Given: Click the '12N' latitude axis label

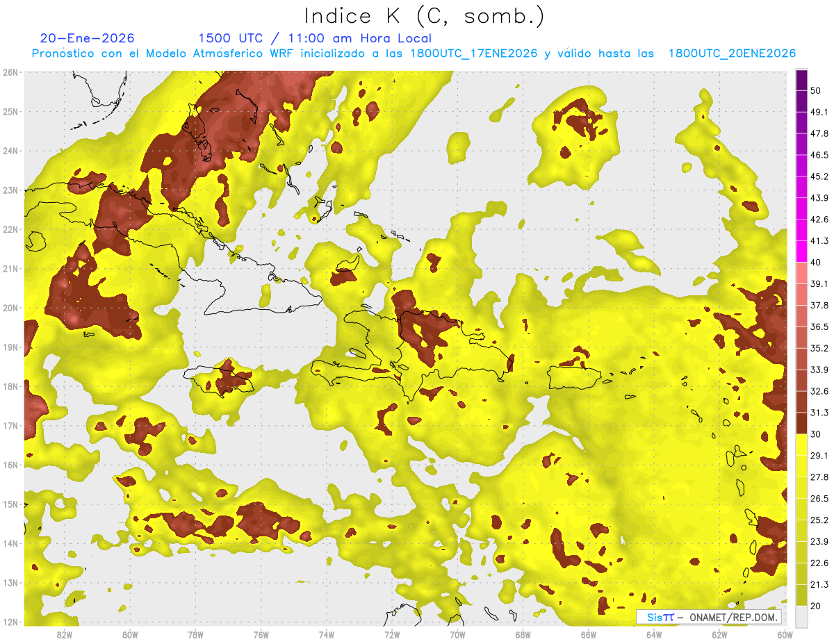Looking at the screenshot, I should tap(11, 622).
